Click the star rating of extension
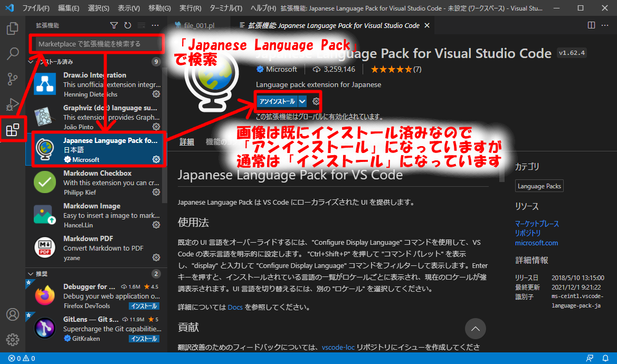The image size is (617, 364). coord(396,70)
